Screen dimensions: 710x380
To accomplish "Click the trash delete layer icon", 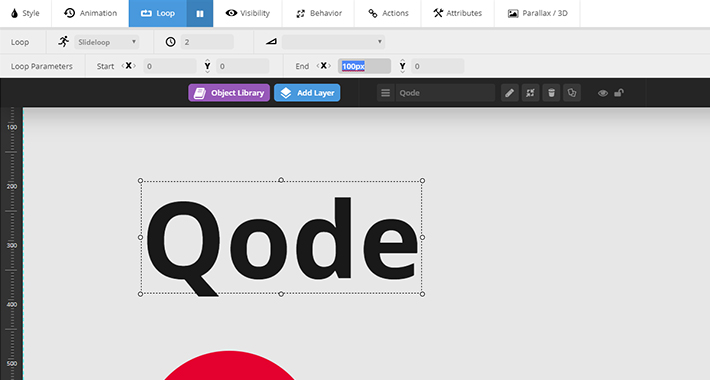I will coord(551,93).
